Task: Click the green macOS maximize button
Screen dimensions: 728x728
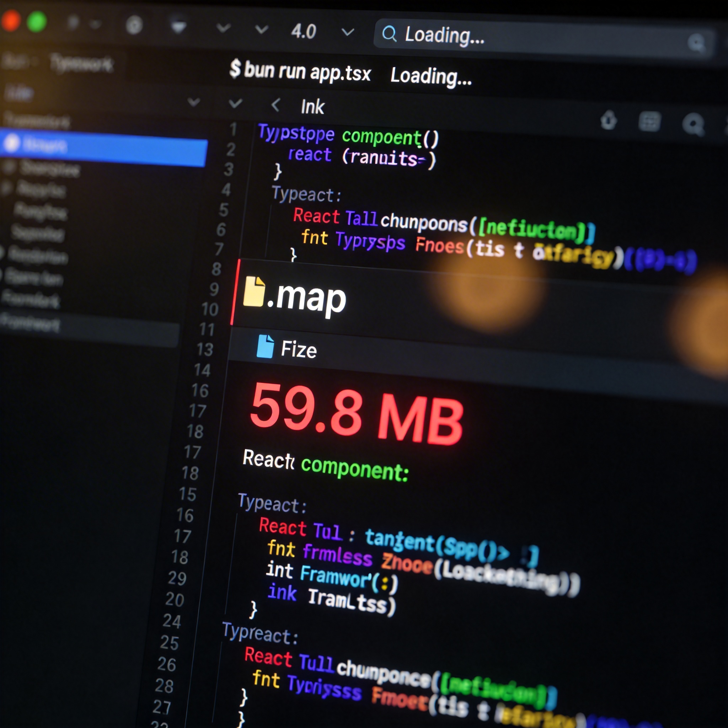Action: click(37, 21)
